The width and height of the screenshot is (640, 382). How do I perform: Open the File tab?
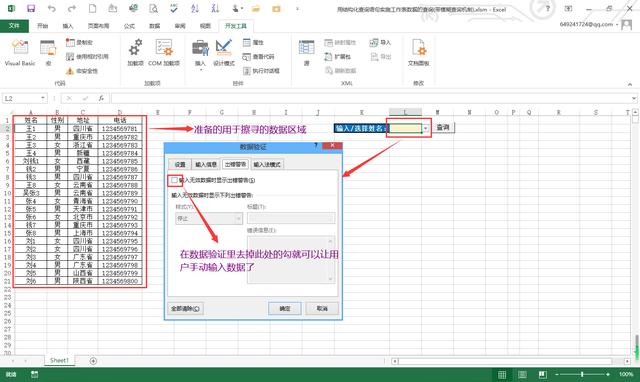pos(14,26)
